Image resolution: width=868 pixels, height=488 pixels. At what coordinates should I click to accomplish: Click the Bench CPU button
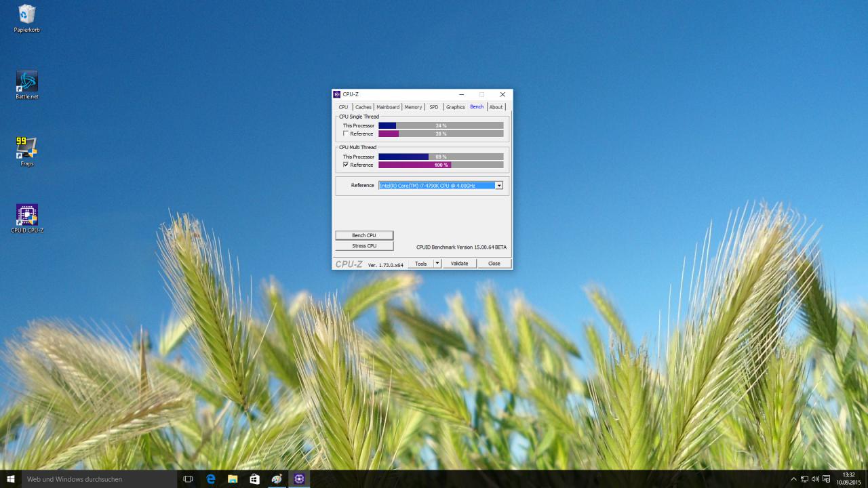(x=364, y=235)
